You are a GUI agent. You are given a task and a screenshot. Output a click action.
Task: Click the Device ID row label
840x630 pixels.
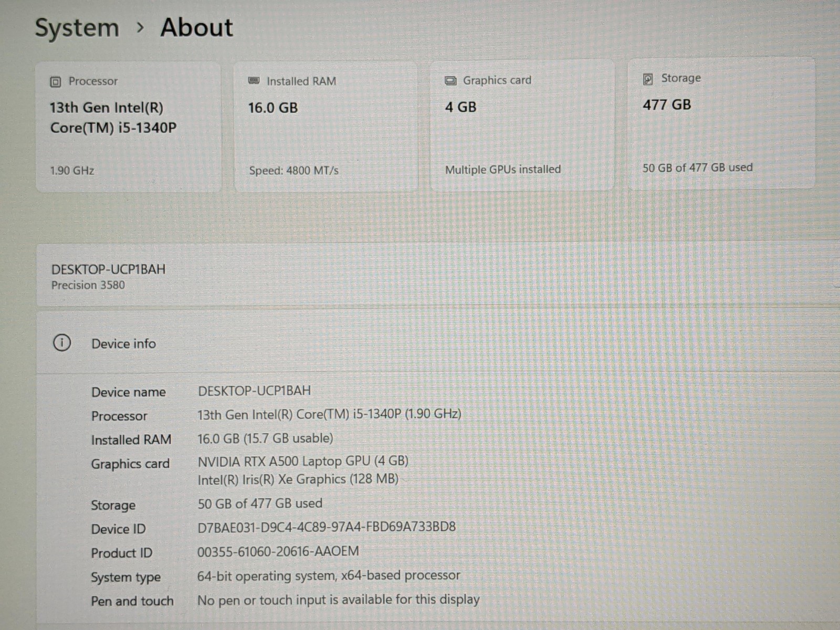coord(118,529)
